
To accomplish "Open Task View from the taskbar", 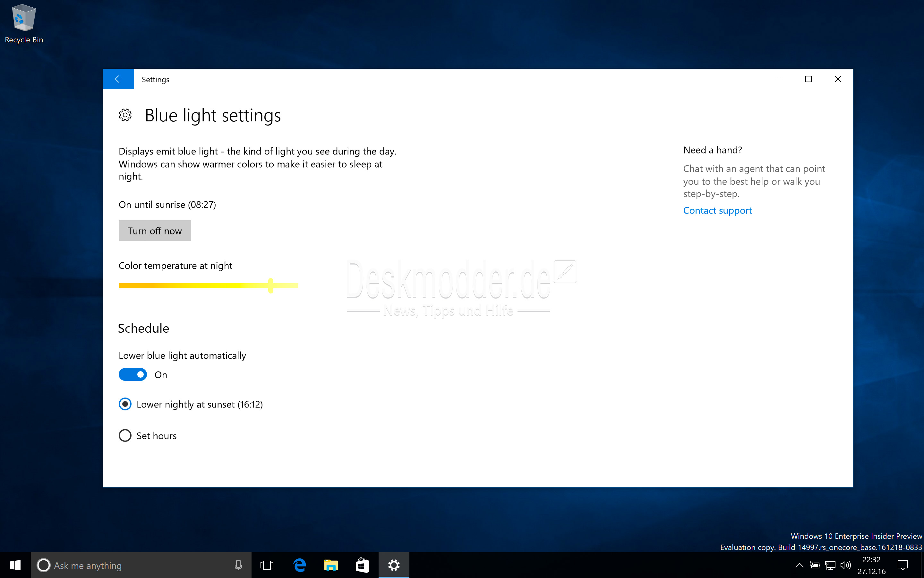I will pos(267,565).
